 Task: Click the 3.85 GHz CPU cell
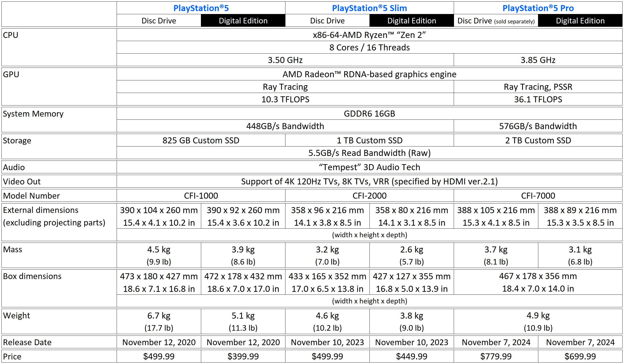point(538,60)
